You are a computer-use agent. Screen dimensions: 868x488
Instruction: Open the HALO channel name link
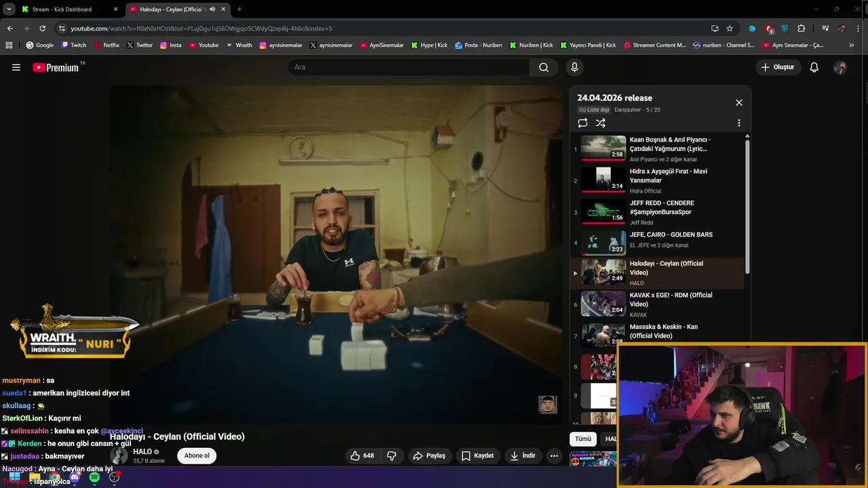(142, 451)
